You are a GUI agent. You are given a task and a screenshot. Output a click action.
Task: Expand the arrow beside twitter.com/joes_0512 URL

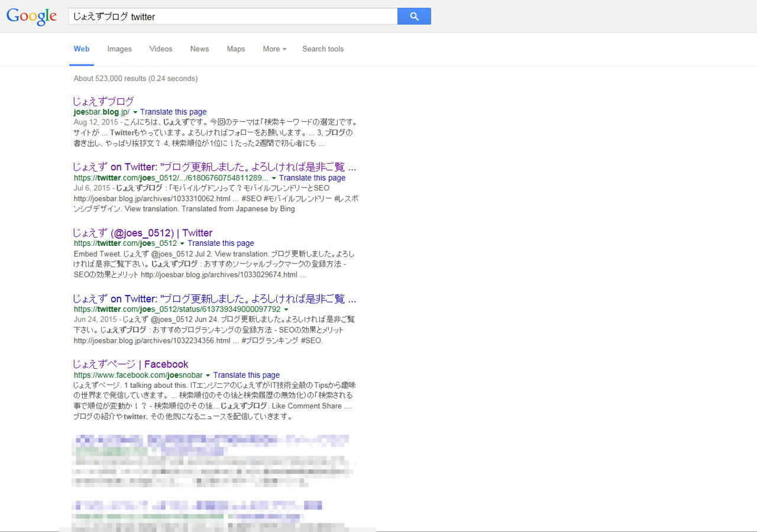click(x=182, y=244)
